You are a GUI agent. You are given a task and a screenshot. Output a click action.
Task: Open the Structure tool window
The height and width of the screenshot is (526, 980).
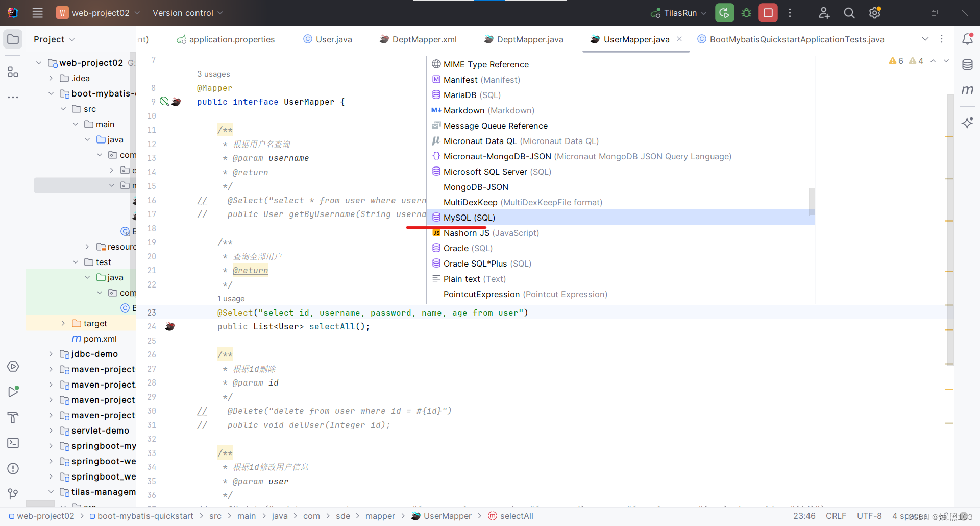click(13, 72)
